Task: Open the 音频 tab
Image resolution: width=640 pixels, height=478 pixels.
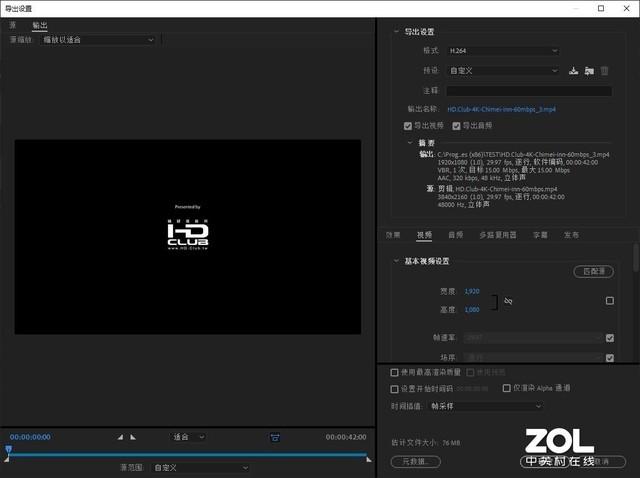Action: pos(456,235)
